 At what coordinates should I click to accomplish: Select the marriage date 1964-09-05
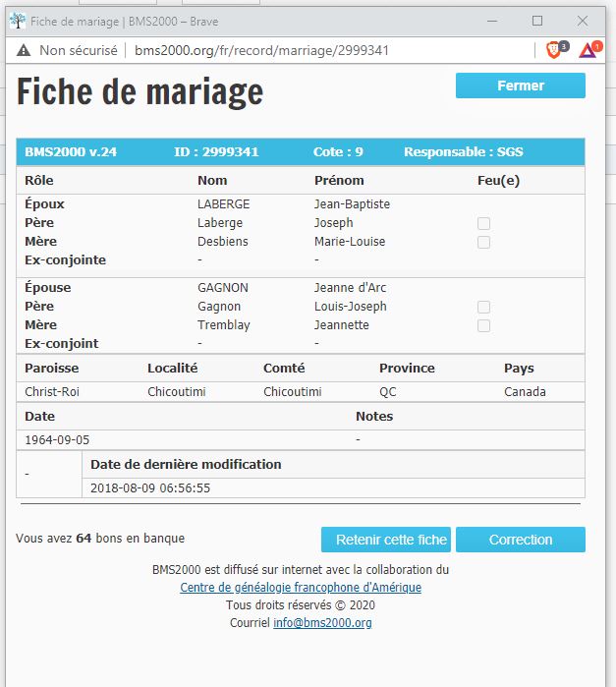(x=57, y=440)
